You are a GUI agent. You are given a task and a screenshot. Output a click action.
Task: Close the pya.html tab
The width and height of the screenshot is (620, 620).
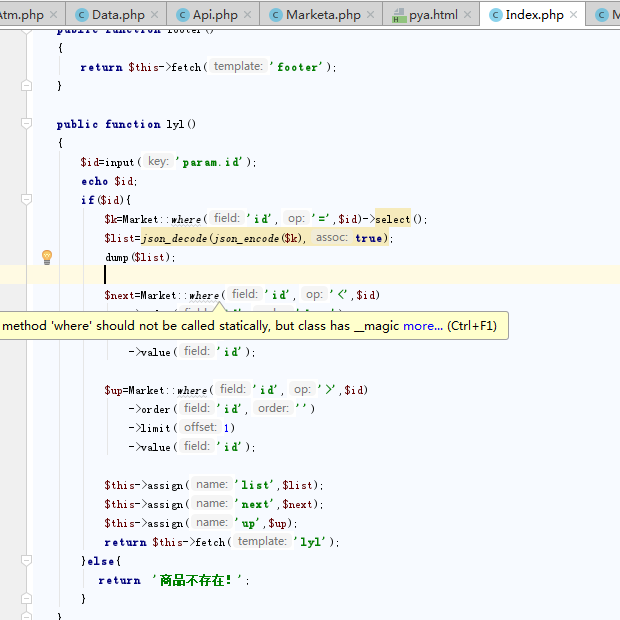coord(467,15)
